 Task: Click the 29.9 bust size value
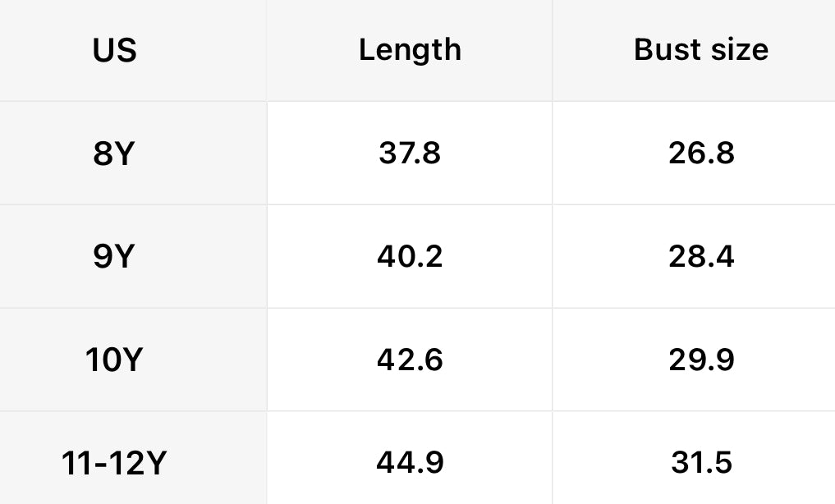(x=701, y=360)
